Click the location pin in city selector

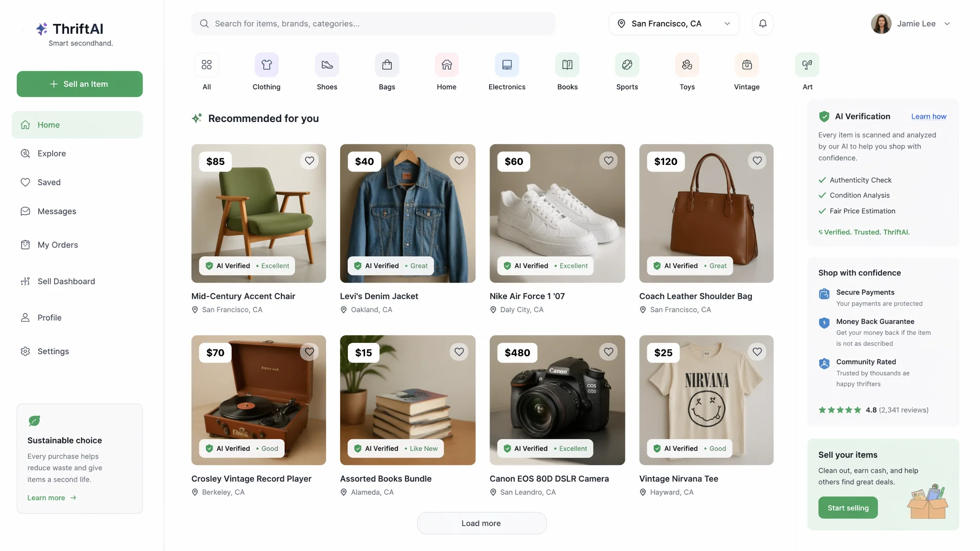621,23
